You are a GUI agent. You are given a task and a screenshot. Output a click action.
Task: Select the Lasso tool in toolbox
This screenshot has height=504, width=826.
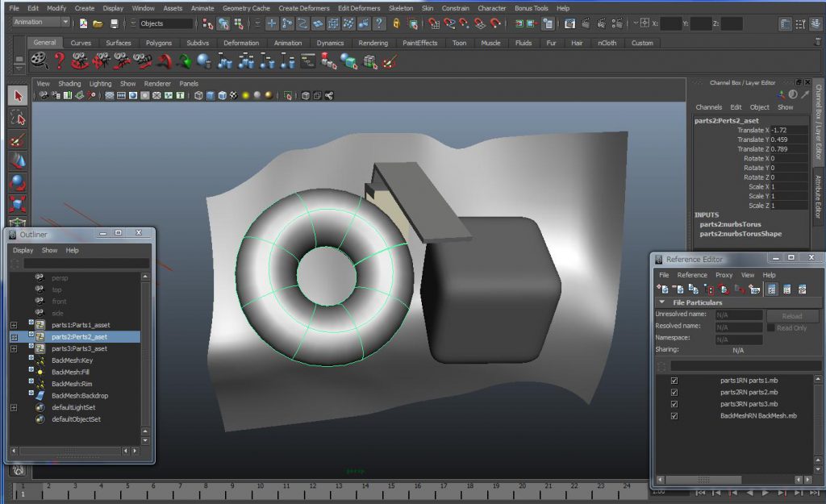point(18,118)
